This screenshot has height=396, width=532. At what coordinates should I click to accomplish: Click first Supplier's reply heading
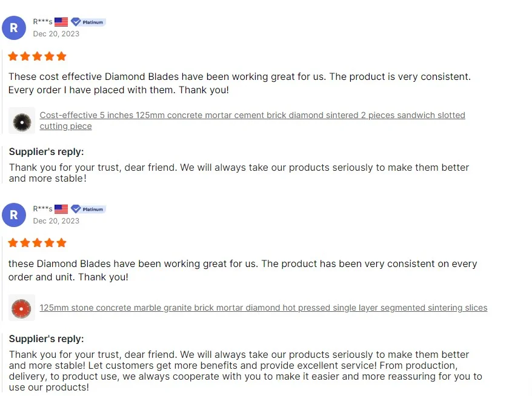46,151
